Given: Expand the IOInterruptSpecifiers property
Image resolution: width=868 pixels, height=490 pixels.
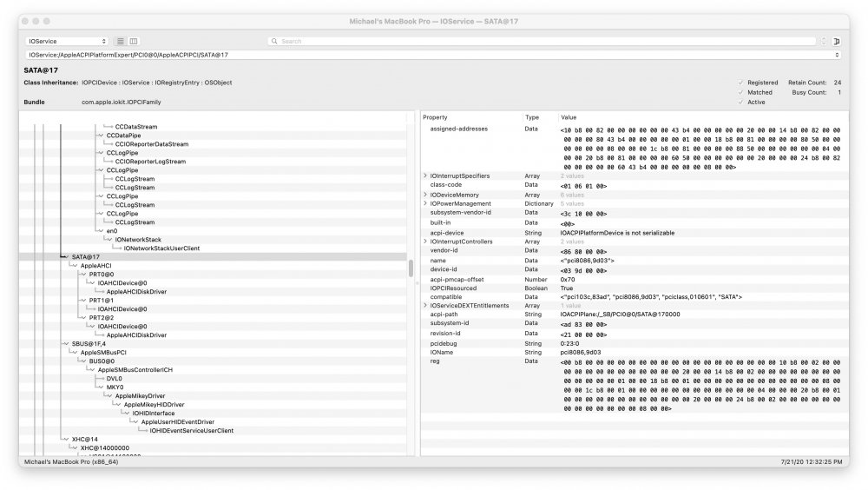Looking at the screenshot, I should tap(425, 175).
